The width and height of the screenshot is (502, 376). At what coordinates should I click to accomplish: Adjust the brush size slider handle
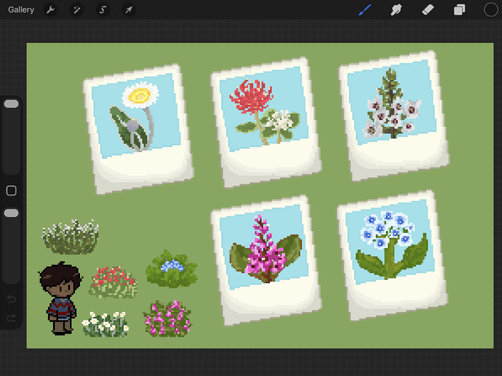11,104
